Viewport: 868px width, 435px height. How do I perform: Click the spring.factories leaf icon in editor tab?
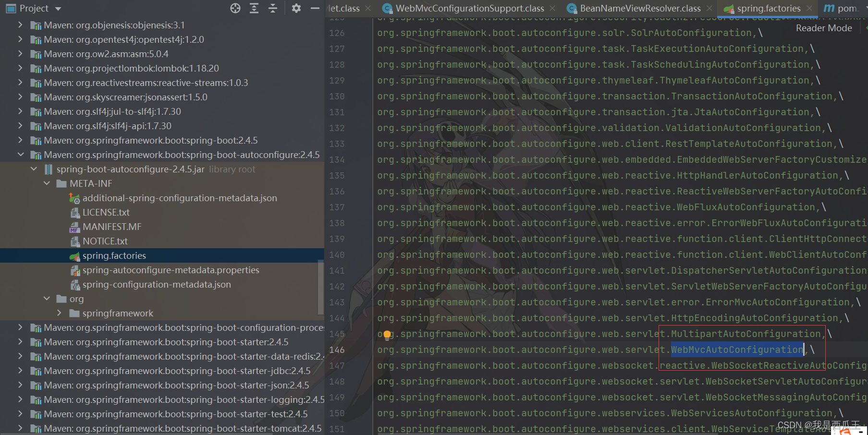730,8
